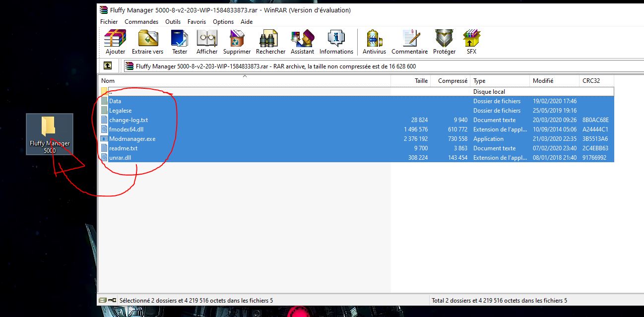Click the Extraire vers toolbar icon
This screenshot has height=317, width=644.
(147, 42)
